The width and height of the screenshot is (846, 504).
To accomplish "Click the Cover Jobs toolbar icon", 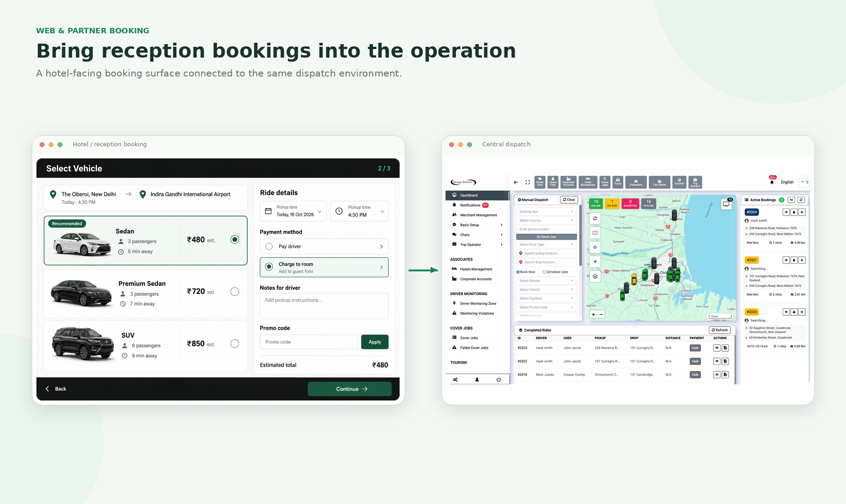I will tap(605, 182).
